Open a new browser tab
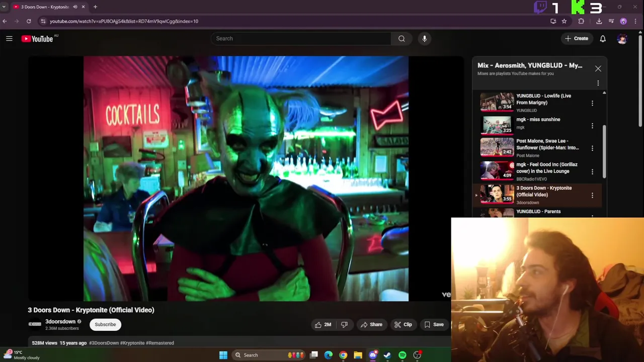Image resolution: width=644 pixels, height=362 pixels. pyautogui.click(x=95, y=7)
